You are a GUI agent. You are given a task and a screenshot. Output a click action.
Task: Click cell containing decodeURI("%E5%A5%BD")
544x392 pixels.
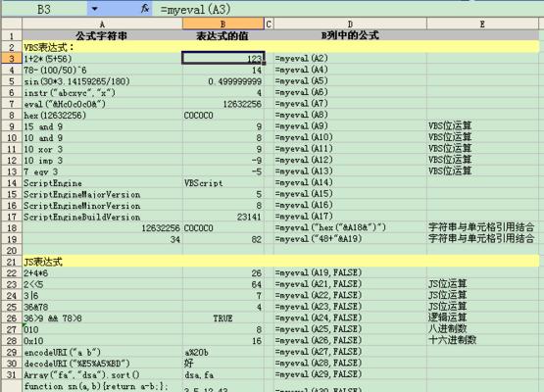102,364
